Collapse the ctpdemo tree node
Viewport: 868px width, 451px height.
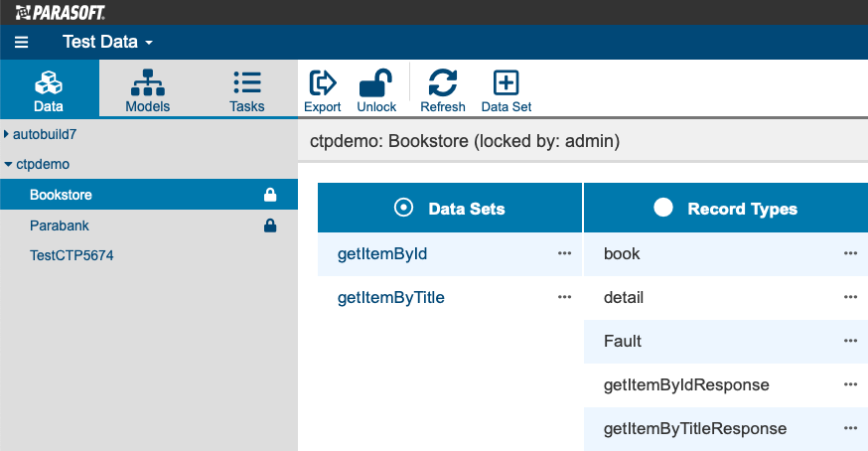click(x=8, y=165)
